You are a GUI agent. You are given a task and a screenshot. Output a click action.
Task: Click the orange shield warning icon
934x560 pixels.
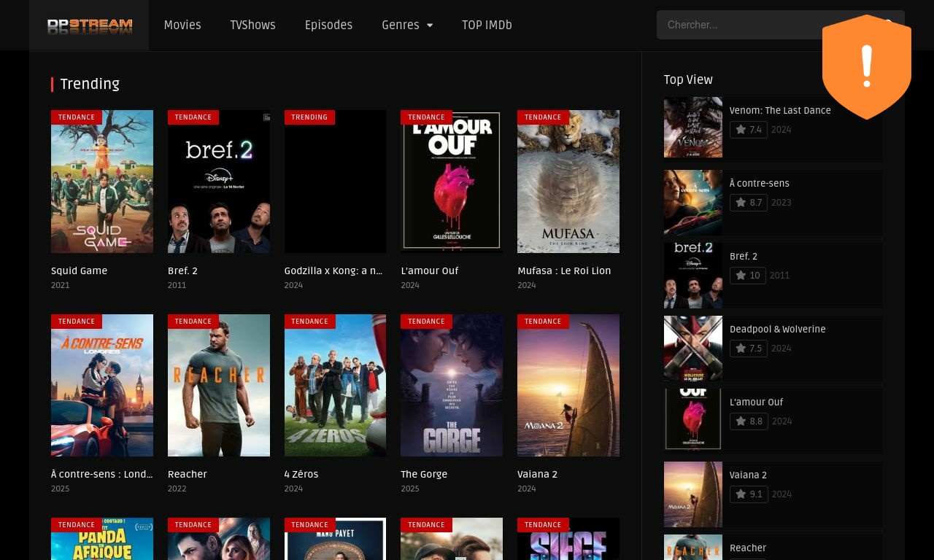tap(866, 67)
